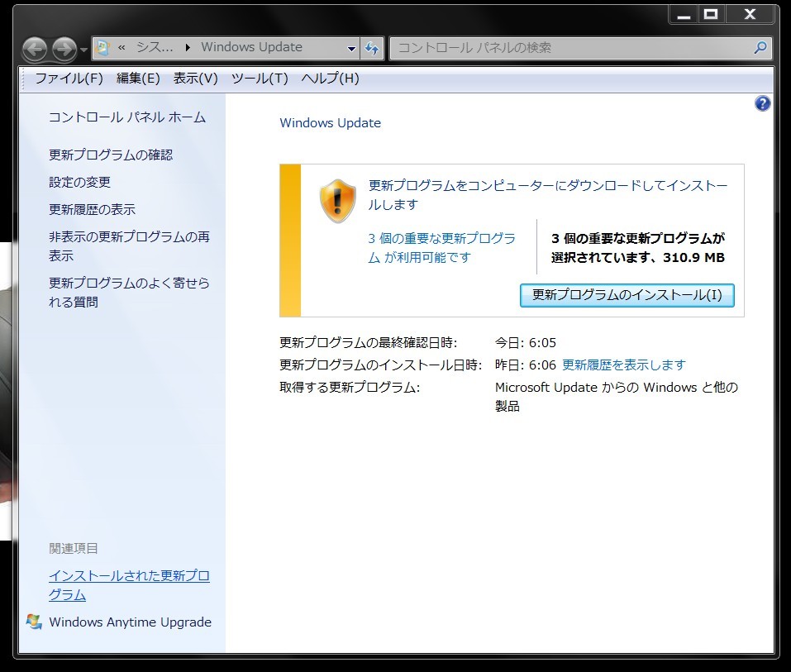Open Windows Anytime Upgrade link

click(x=130, y=622)
